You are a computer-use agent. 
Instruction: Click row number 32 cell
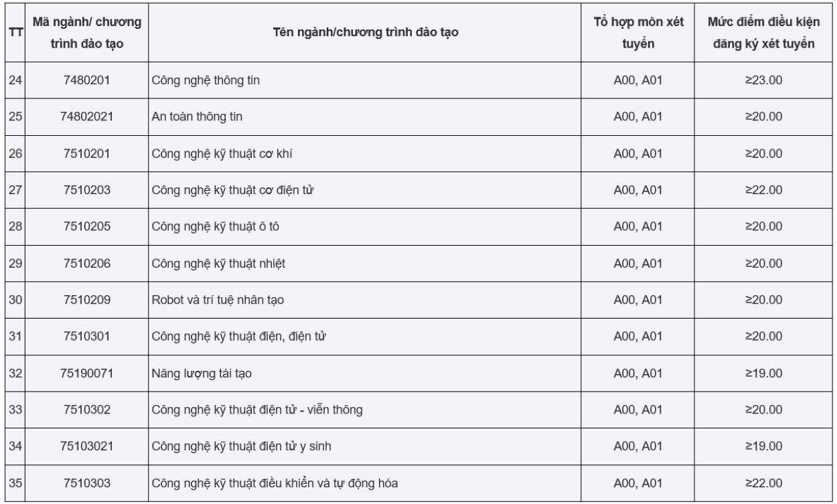(x=15, y=373)
